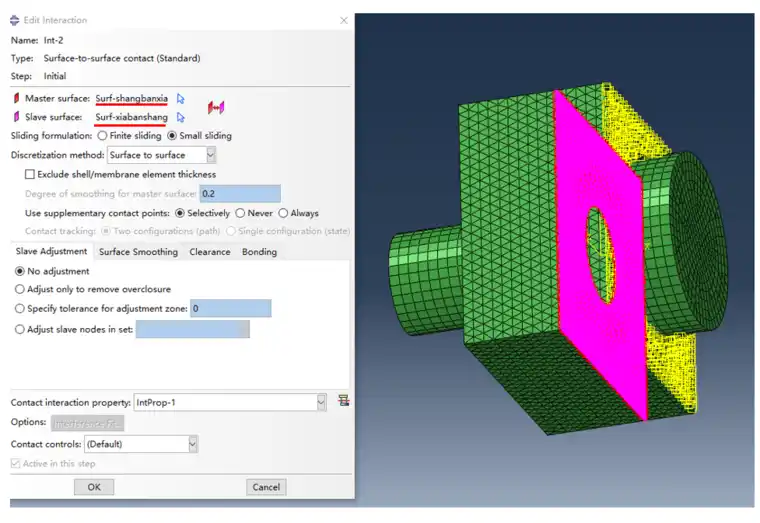Click the master surface picker arrow icon
The image size is (760, 523).
181,99
